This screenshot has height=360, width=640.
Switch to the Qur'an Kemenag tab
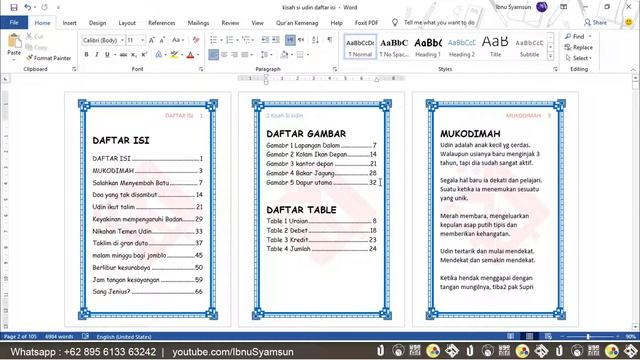pos(297,23)
